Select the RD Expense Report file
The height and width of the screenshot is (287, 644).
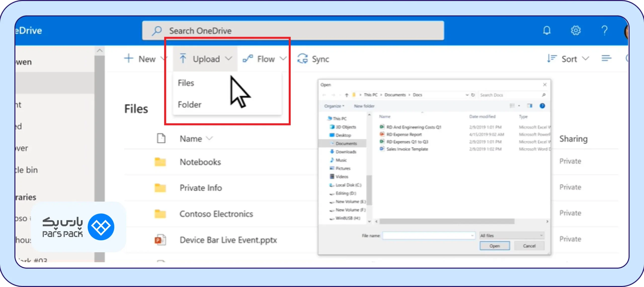[401, 134]
